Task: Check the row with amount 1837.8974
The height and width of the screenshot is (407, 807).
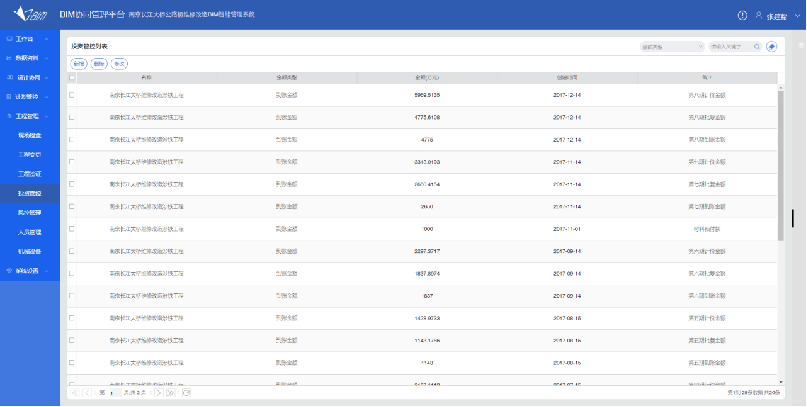Action: point(72,273)
